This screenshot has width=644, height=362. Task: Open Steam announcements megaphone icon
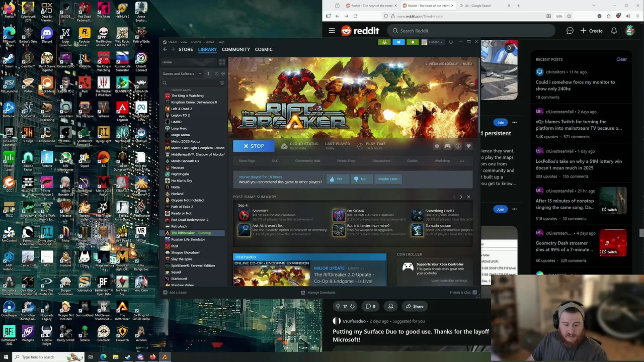[398, 42]
